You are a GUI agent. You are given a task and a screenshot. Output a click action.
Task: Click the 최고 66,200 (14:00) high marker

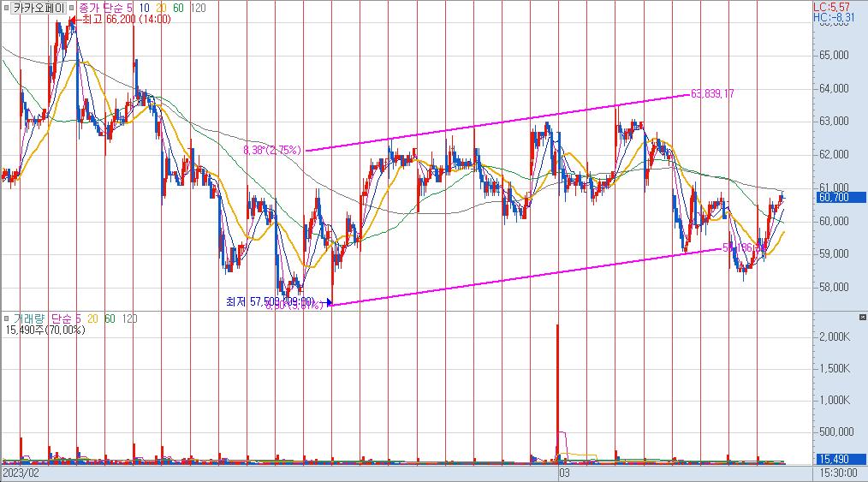(120, 20)
